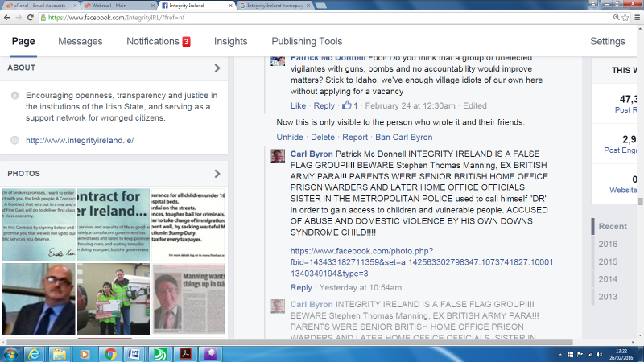Viewport: 644px width, 362px height.
Task: Open a new browser tab
Action: click(x=321, y=6)
